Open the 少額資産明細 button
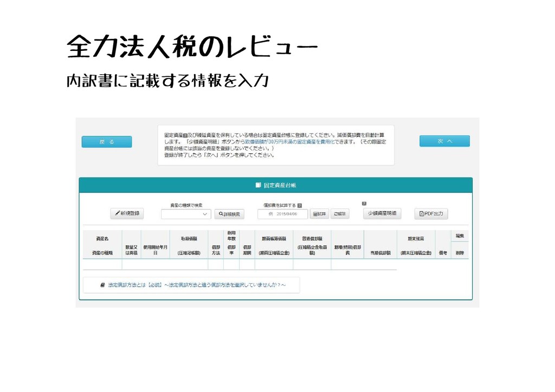Viewport: 555px width, 392px height. click(x=382, y=213)
